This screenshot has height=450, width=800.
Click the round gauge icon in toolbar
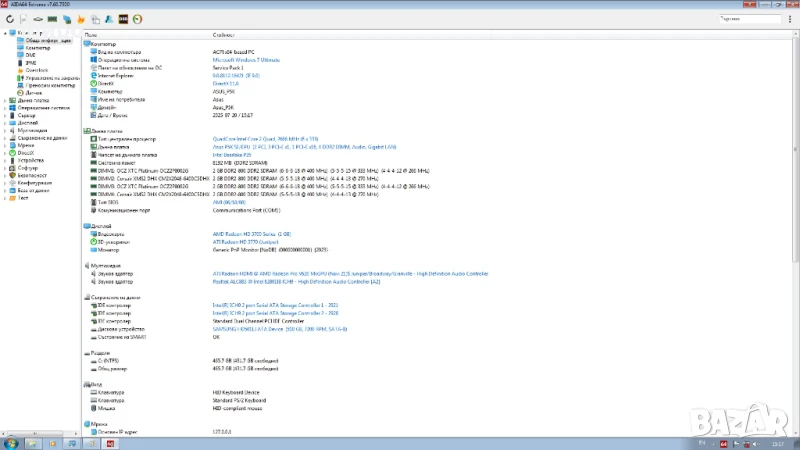pyautogui.click(x=137, y=18)
